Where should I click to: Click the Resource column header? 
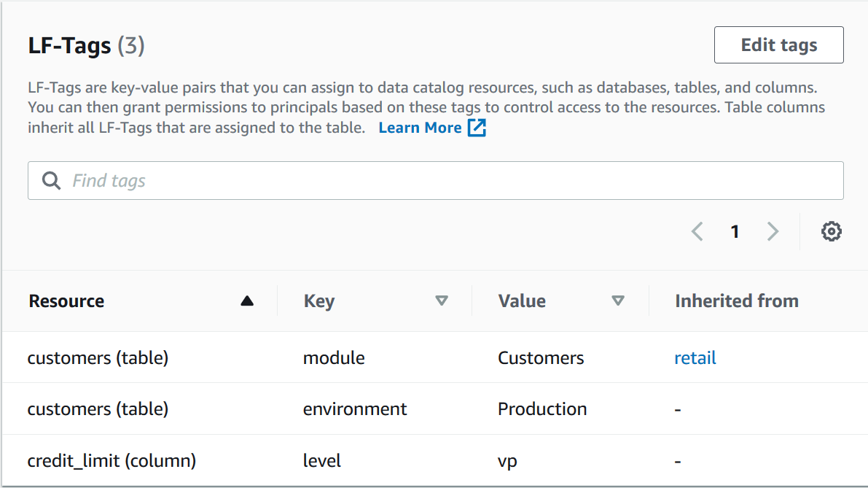click(x=66, y=301)
